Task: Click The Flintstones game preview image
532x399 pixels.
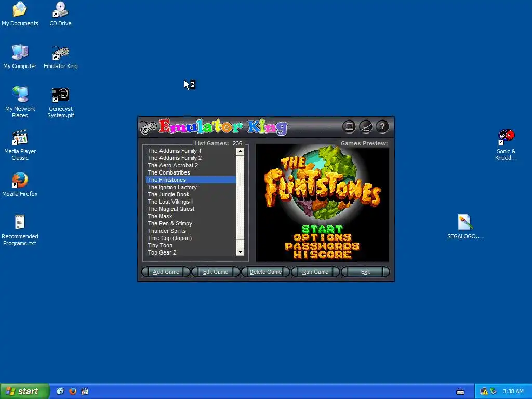Action: pos(322,203)
